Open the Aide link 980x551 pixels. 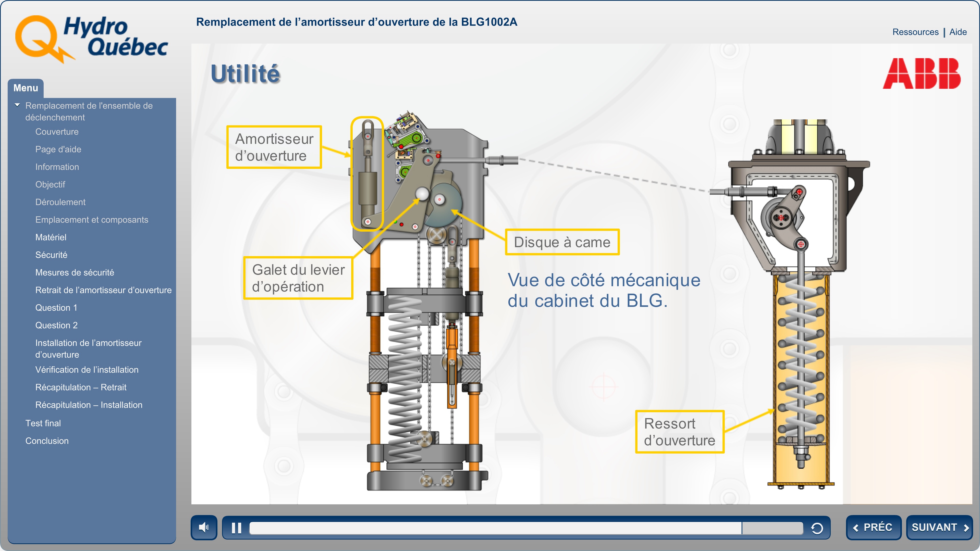958,32
